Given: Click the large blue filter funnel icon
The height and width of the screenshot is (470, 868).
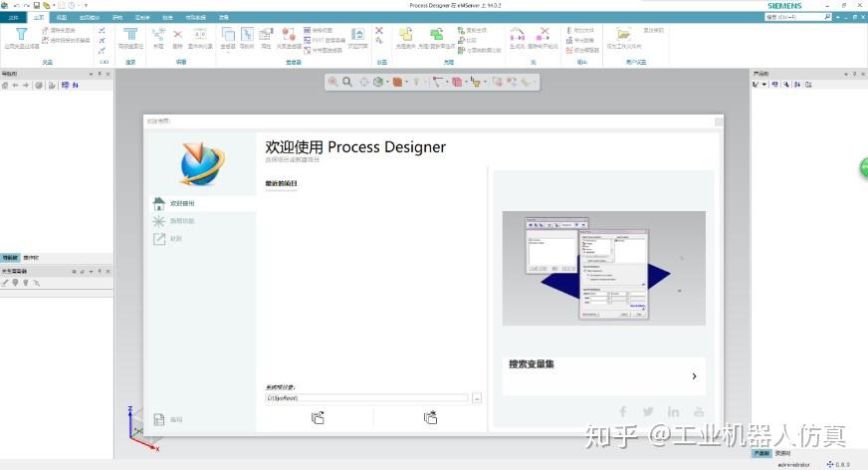Looking at the screenshot, I should 22,34.
